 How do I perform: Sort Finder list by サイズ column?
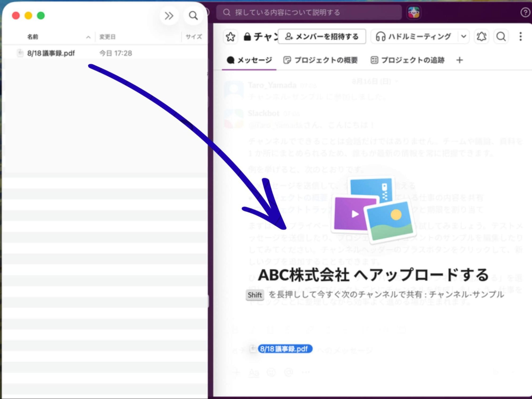pos(194,37)
